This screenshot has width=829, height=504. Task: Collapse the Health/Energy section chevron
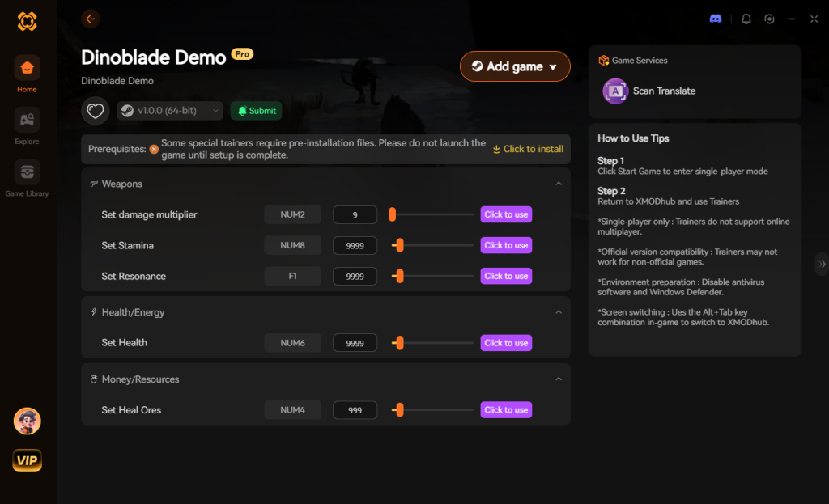[559, 312]
